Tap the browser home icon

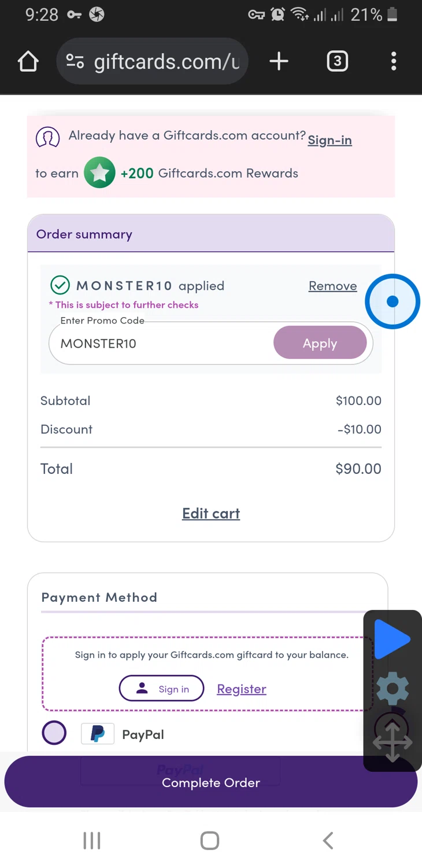pos(28,61)
